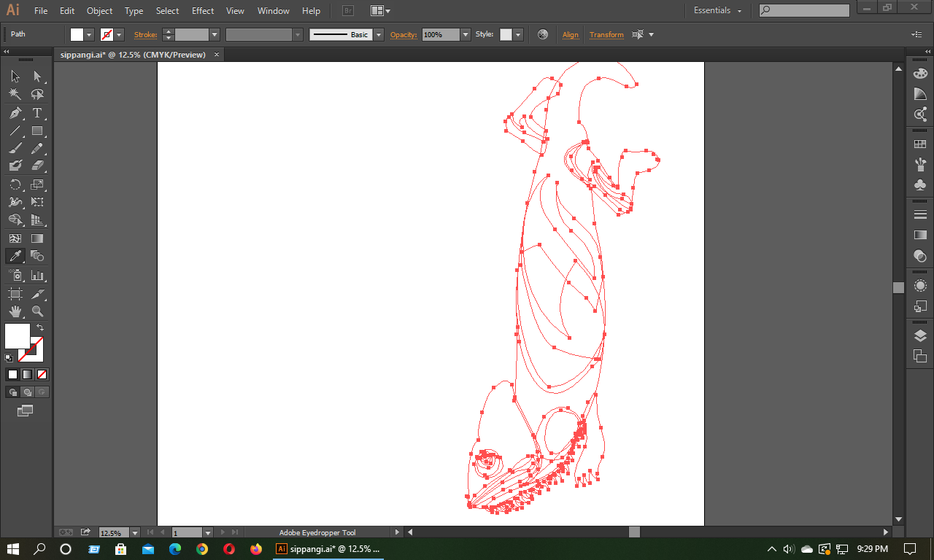Open the Effect menu

203,11
